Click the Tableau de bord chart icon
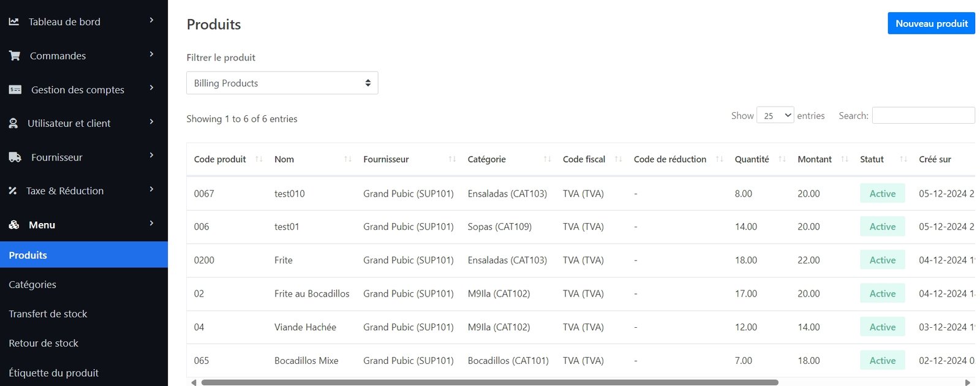Viewport: 980px width, 386px height. (x=13, y=21)
